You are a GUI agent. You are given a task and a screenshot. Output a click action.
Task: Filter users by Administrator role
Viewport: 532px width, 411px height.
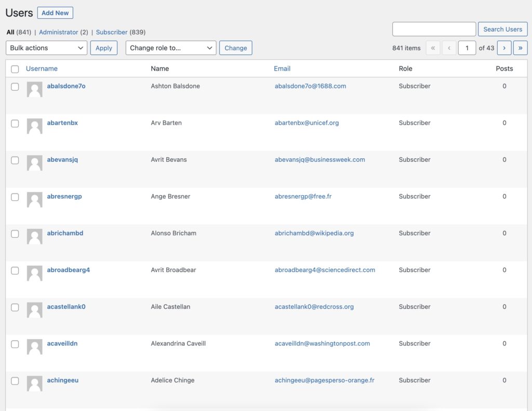pos(59,32)
